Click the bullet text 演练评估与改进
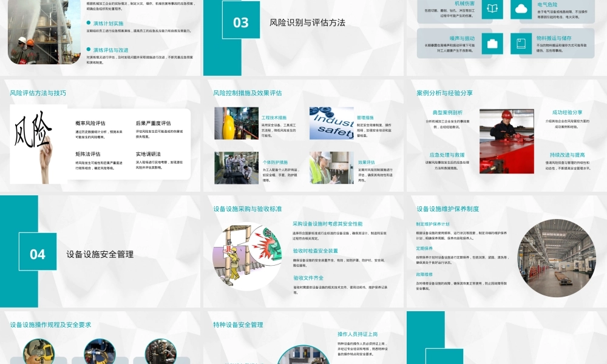Screen dimensions: 607x364 [x=110, y=50]
